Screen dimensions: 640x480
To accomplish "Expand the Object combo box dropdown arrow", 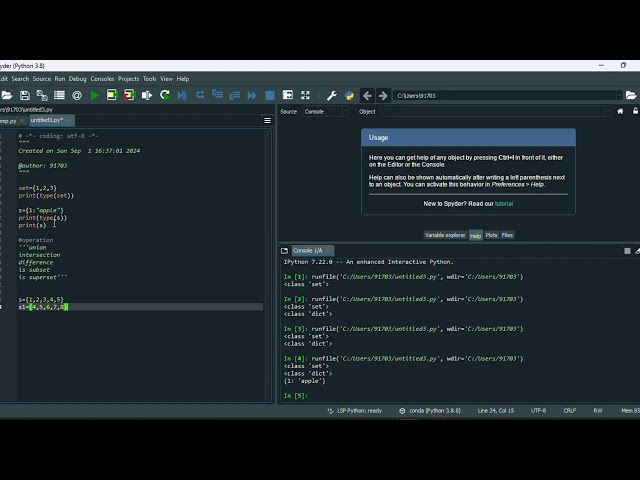I will tap(607, 111).
